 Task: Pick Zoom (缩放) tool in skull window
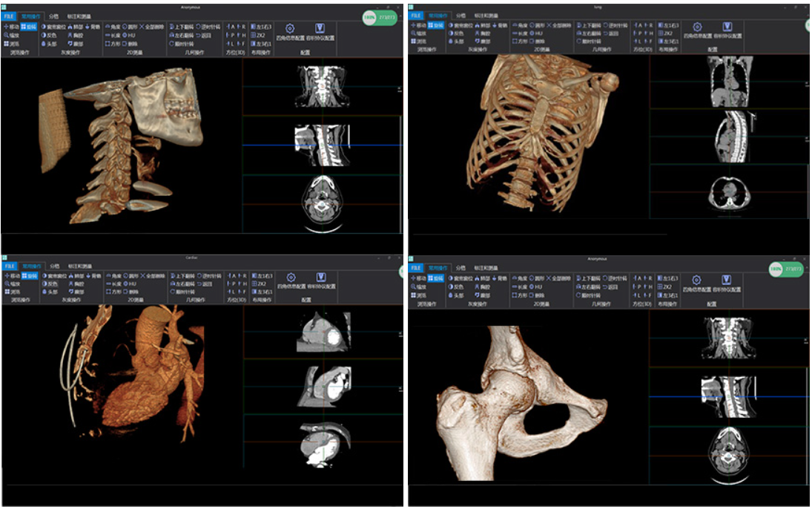11,35
